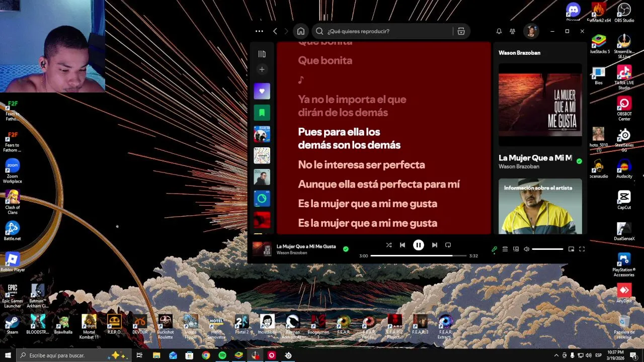644x362 pixels.
Task: Select the Roblox Player desktop shortcut
Action: click(13, 262)
